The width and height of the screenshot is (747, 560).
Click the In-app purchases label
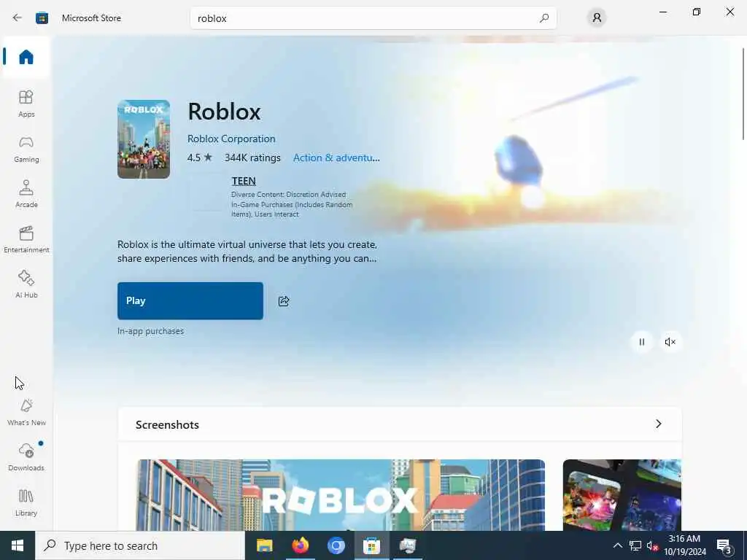(x=150, y=331)
